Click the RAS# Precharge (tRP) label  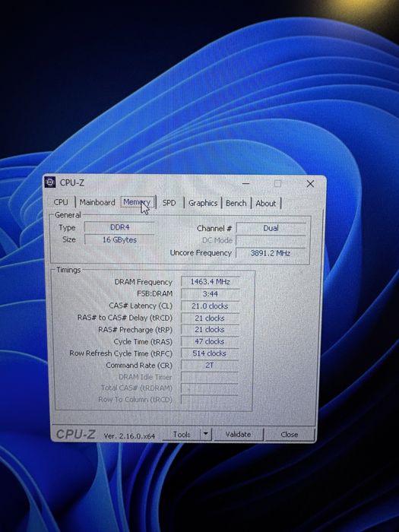[135, 330]
